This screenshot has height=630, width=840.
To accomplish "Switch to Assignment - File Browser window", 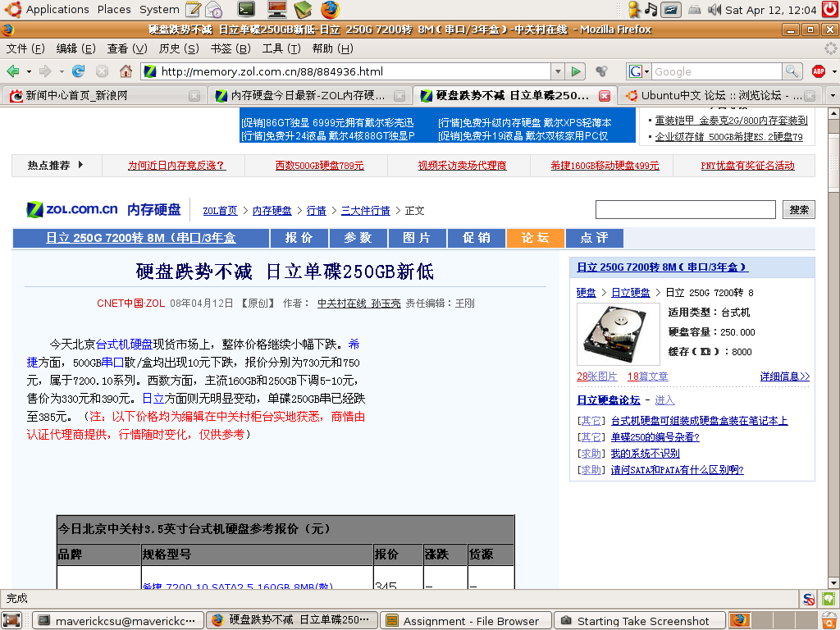I will [466, 620].
